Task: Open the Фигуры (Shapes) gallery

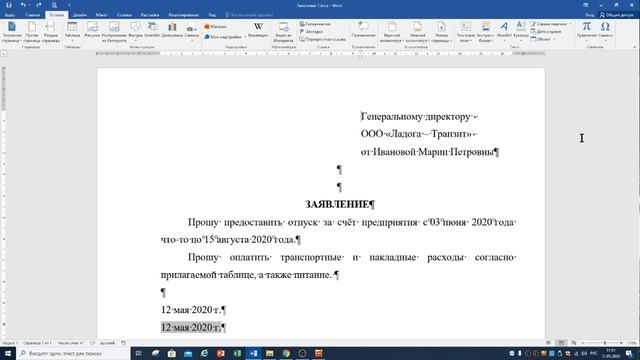Action: 135,32
